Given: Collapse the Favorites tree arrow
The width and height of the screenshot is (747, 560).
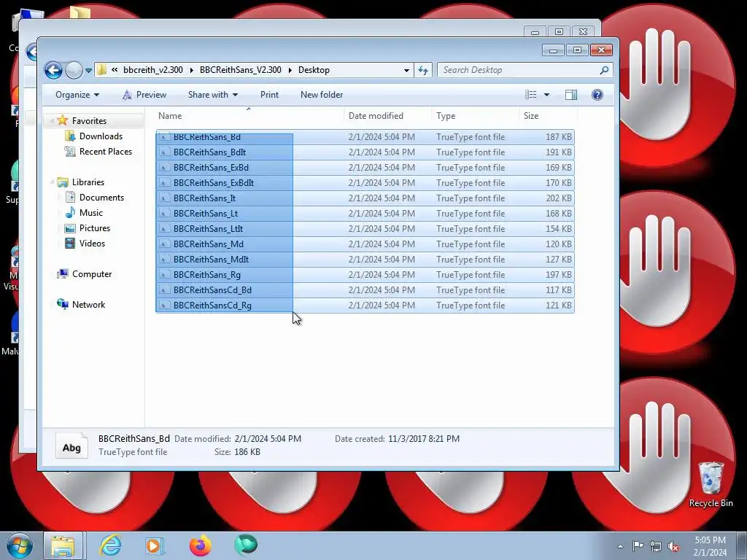Looking at the screenshot, I should coord(52,121).
